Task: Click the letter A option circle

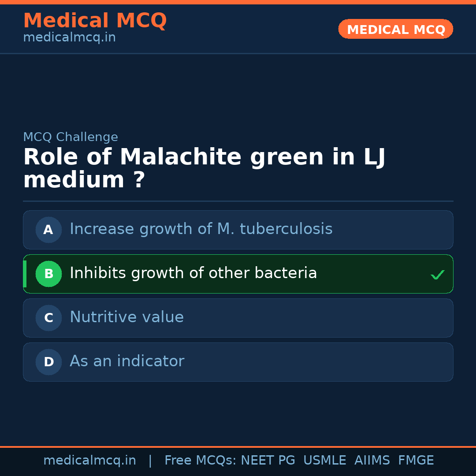Action: click(48, 230)
